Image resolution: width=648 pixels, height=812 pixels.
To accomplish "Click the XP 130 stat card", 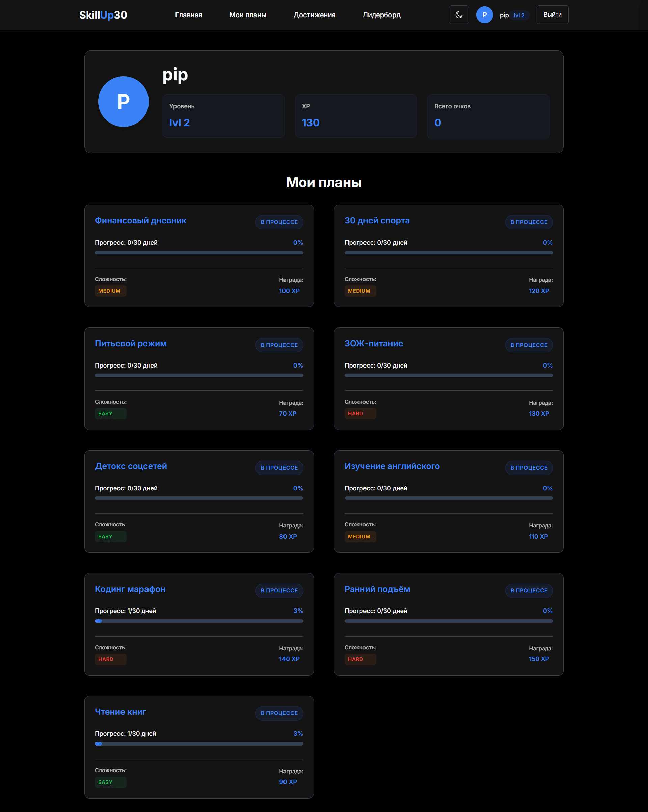I will 356,116.
